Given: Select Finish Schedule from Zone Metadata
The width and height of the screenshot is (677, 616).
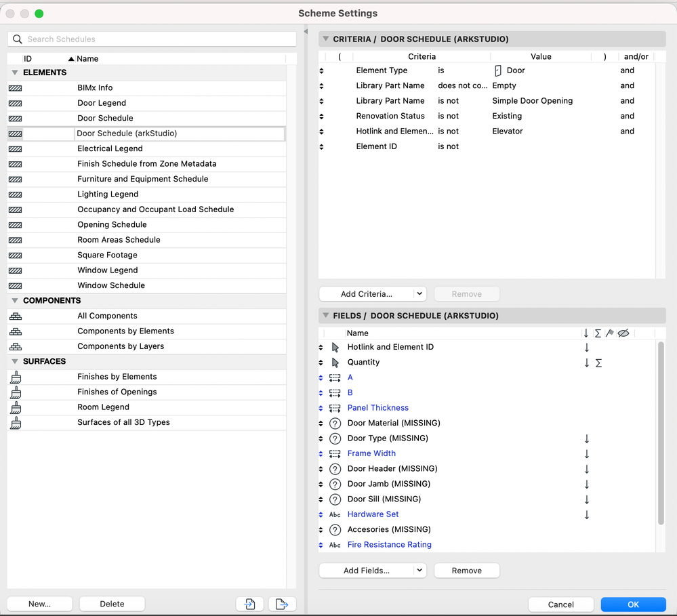Looking at the screenshot, I should [x=147, y=164].
